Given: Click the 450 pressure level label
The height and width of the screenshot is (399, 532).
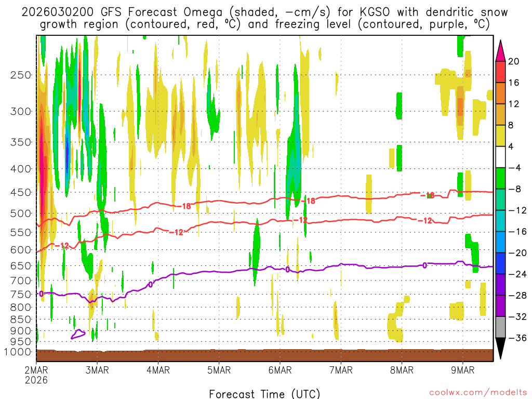Looking at the screenshot, I should pos(21,192).
